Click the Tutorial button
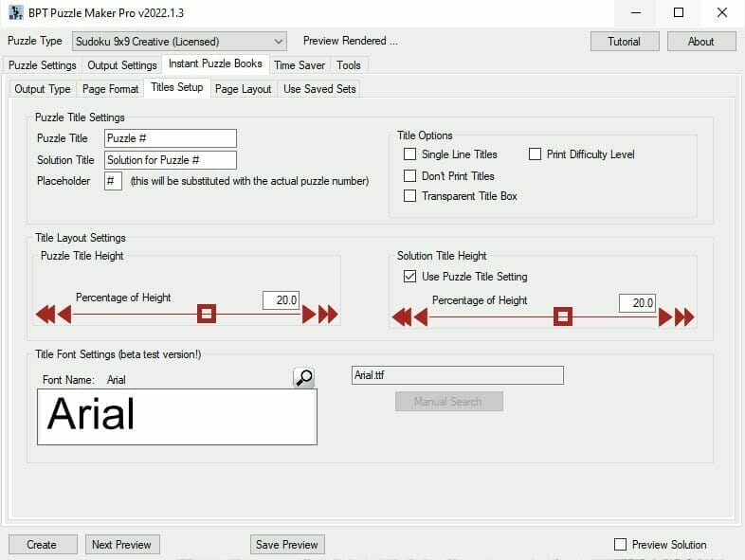The width and height of the screenshot is (745, 560). coord(625,42)
